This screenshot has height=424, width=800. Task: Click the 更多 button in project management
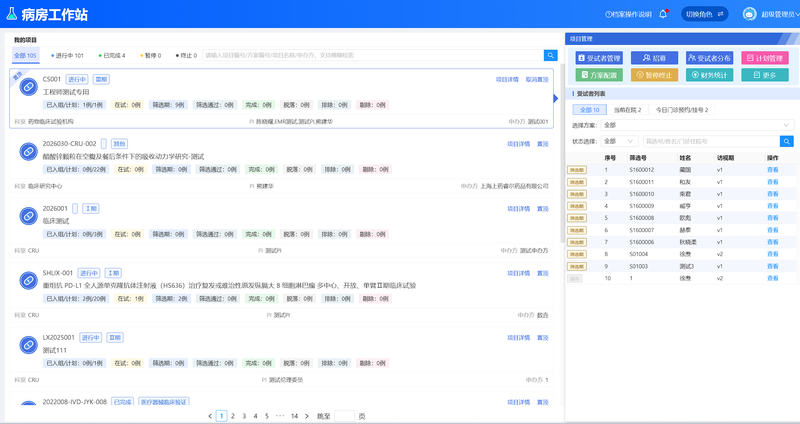click(x=765, y=75)
